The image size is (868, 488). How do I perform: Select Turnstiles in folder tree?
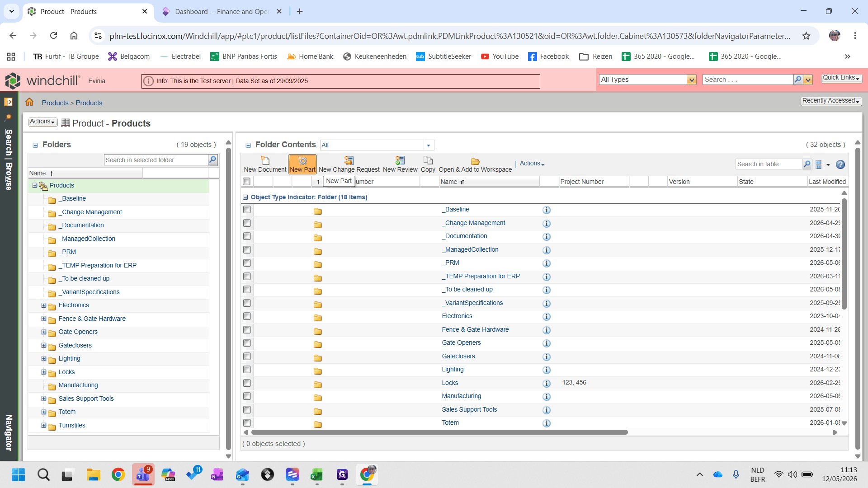pos(72,426)
